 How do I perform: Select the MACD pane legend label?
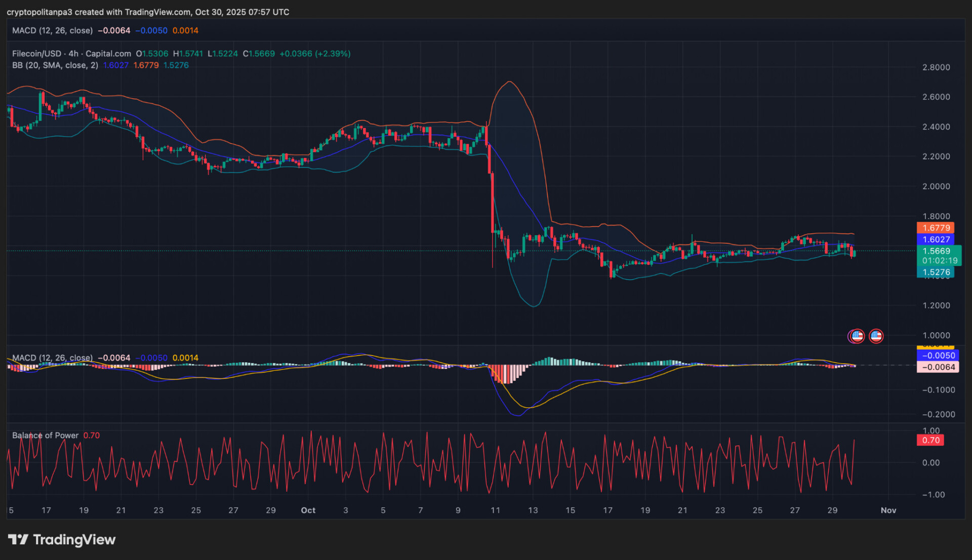52,358
